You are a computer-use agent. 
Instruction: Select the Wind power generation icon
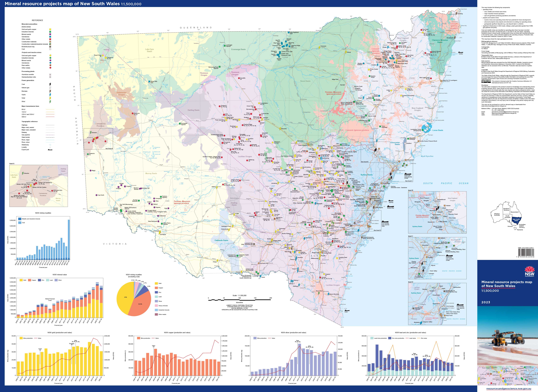[x=50, y=102]
